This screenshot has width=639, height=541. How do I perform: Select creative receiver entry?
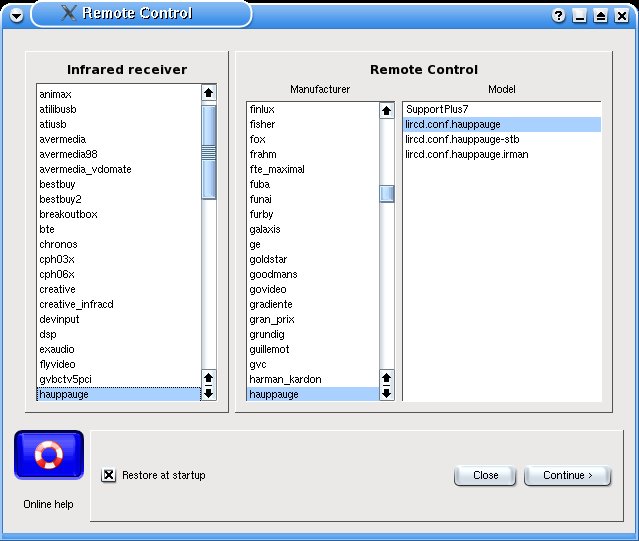(x=119, y=289)
